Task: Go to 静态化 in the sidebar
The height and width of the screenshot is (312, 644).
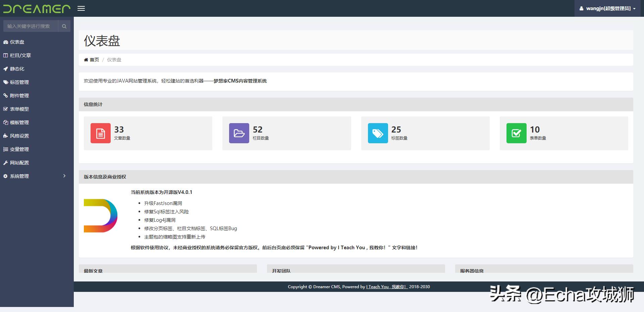Action: tap(17, 69)
